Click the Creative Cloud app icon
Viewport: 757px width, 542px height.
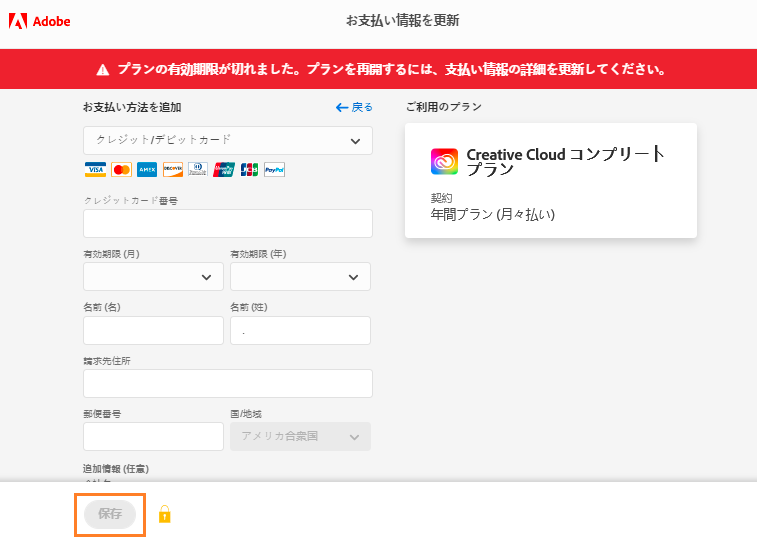(x=444, y=162)
